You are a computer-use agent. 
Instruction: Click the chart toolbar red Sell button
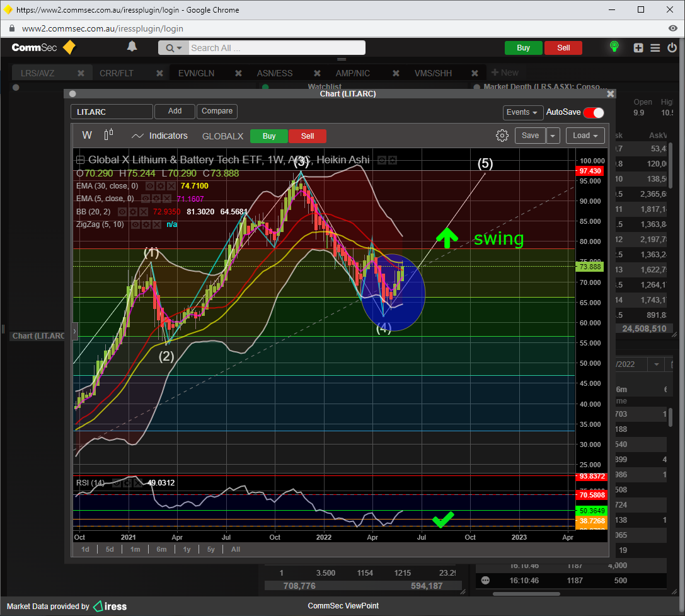pos(307,136)
